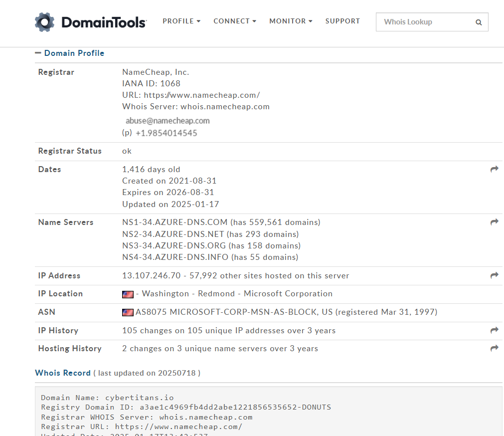This screenshot has width=504, height=436.
Task: Click the '1,416 days old' text
Action: [x=151, y=170]
